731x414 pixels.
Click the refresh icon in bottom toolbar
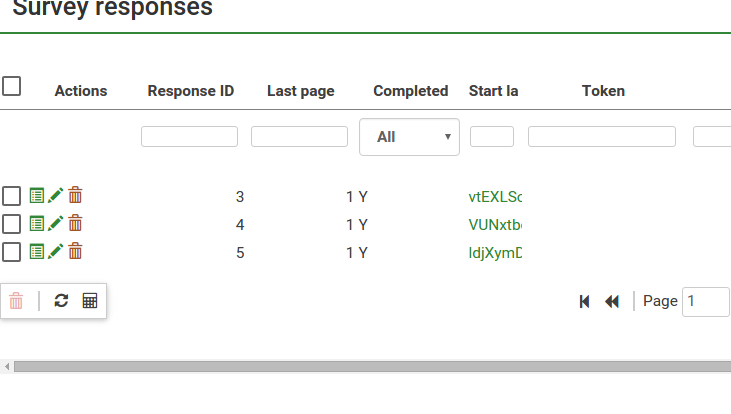(61, 300)
